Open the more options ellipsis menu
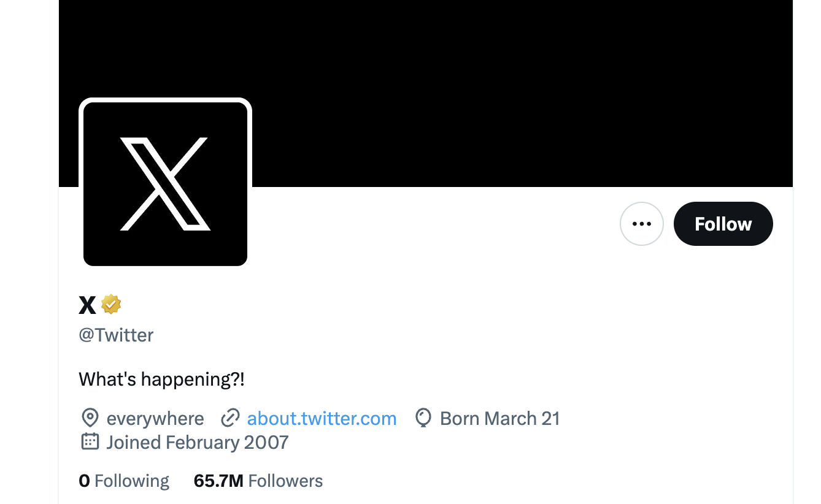821x504 pixels. coord(642,223)
